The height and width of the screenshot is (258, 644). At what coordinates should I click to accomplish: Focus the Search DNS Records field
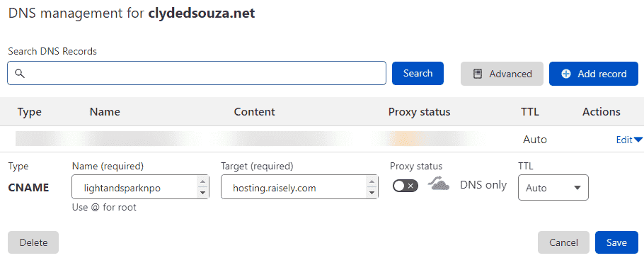197,73
